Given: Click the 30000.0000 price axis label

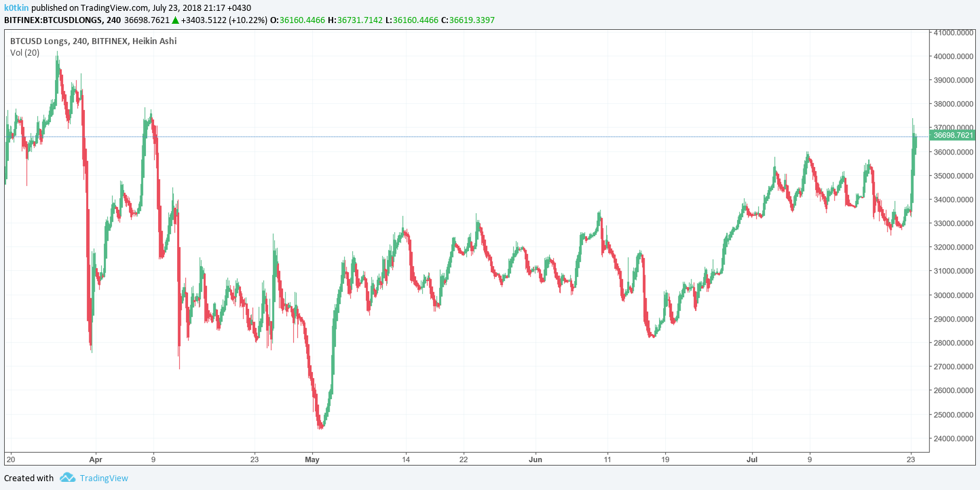Looking at the screenshot, I should (x=954, y=295).
